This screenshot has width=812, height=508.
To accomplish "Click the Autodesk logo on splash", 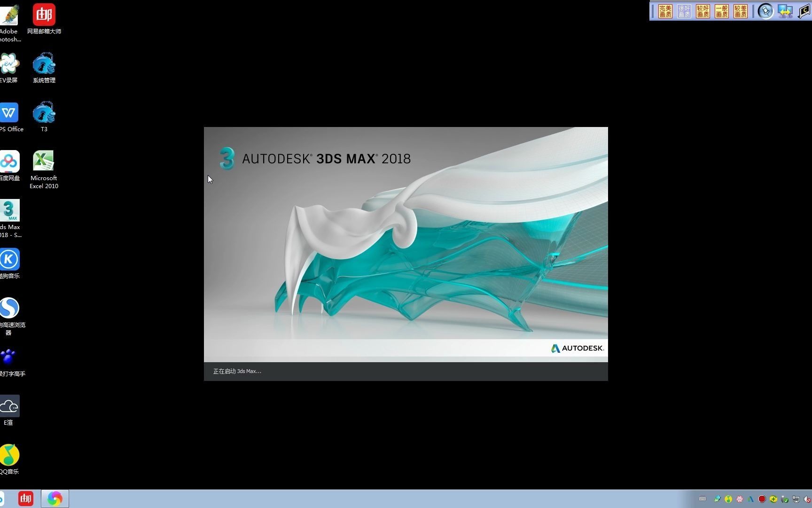I will click(x=578, y=348).
